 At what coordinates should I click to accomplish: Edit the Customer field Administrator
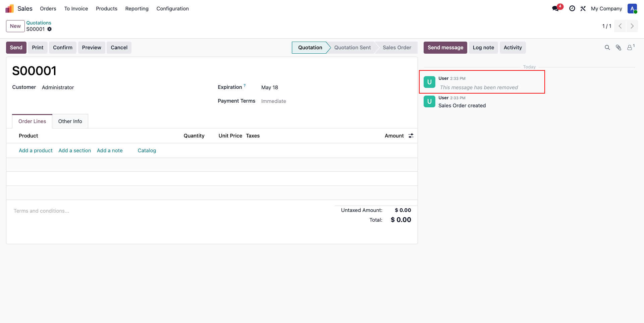tap(58, 88)
